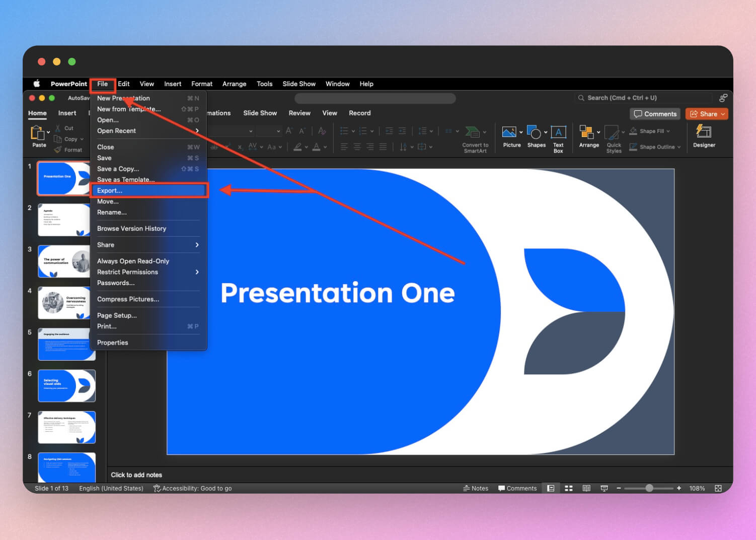756x540 pixels.
Task: Cut the selection with scissors icon
Action: (x=58, y=128)
